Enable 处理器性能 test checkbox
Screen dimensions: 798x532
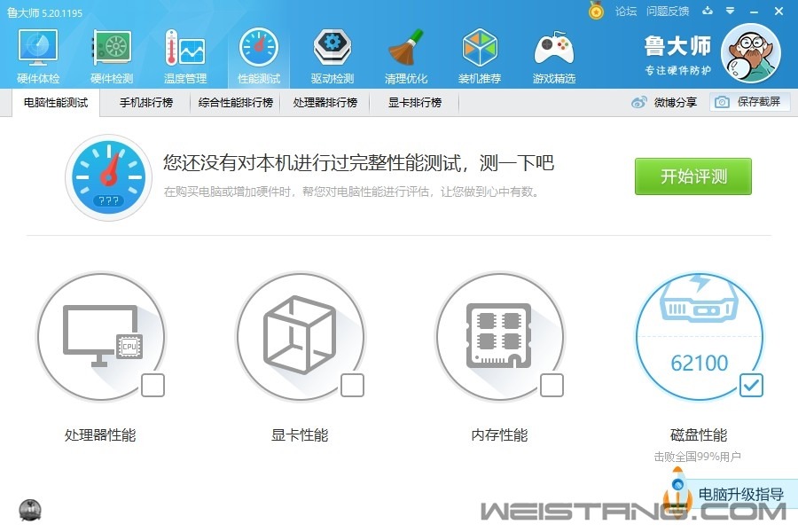[153, 386]
